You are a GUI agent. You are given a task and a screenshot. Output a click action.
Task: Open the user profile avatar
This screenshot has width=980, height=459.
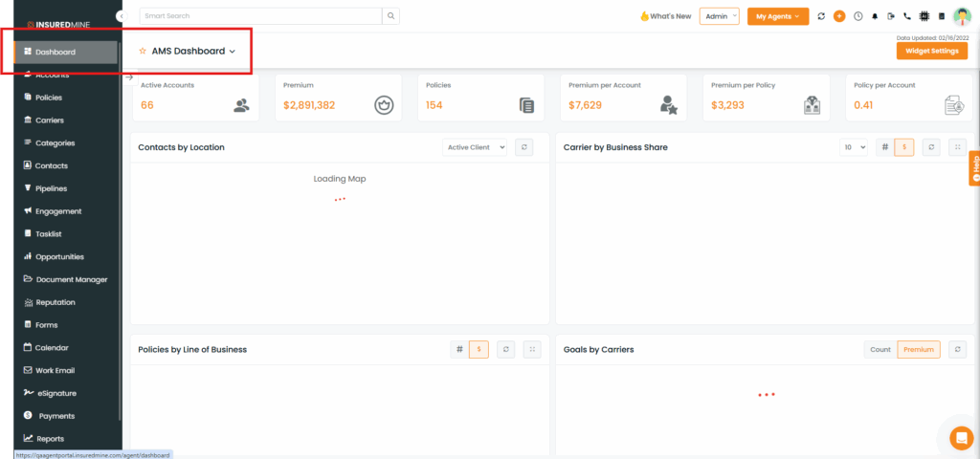coord(962,16)
